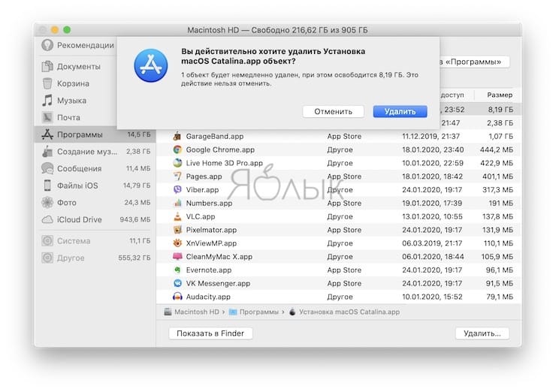Click the iCloud Drive cloud icon
The height and width of the screenshot is (392, 556).
(x=47, y=219)
